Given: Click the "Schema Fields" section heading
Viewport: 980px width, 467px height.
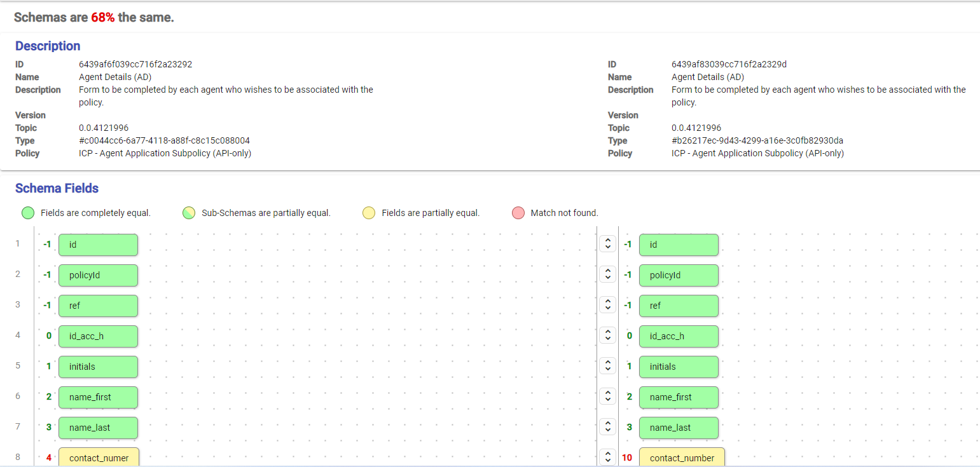Looking at the screenshot, I should (x=57, y=188).
